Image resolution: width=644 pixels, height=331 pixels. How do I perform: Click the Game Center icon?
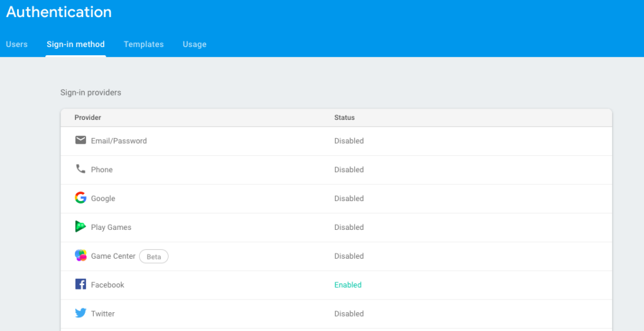(80, 256)
